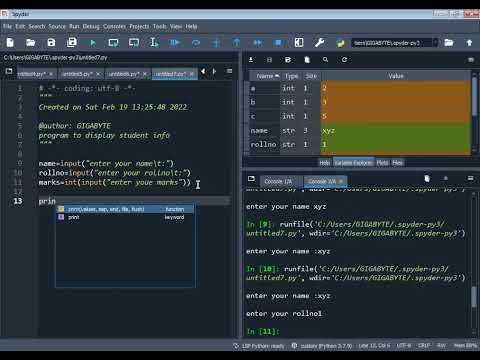
Task: Step into the function in debugger
Action: 216,43
